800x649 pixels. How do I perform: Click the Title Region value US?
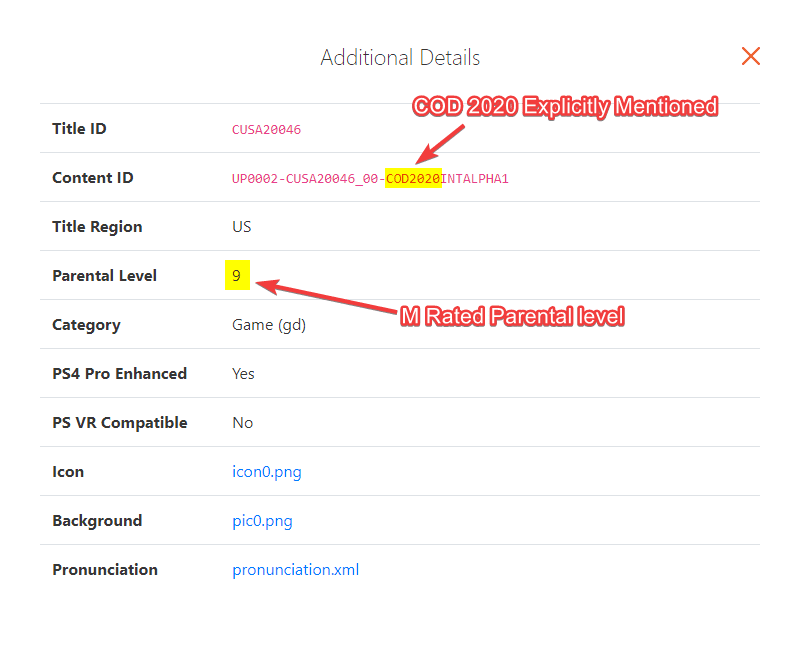click(x=241, y=227)
